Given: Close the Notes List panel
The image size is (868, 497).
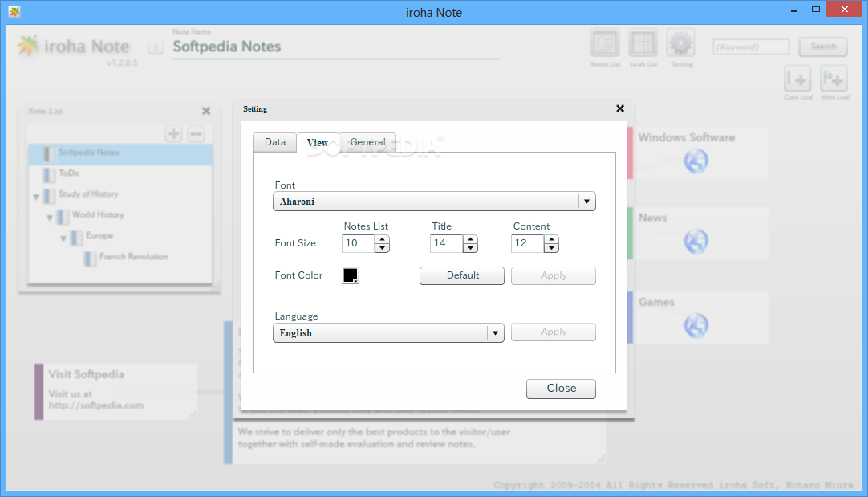Looking at the screenshot, I should 206,111.
